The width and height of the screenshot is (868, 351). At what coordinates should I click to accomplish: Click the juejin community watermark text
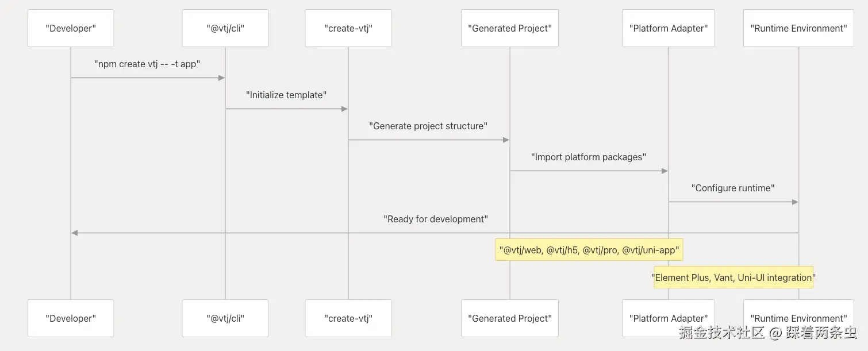pyautogui.click(x=767, y=332)
